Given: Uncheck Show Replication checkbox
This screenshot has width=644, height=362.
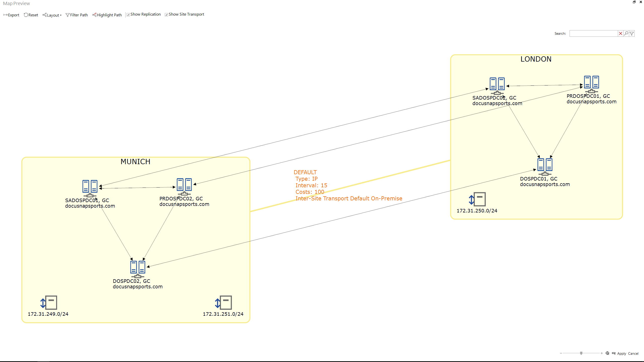Looking at the screenshot, I should 128,15.
